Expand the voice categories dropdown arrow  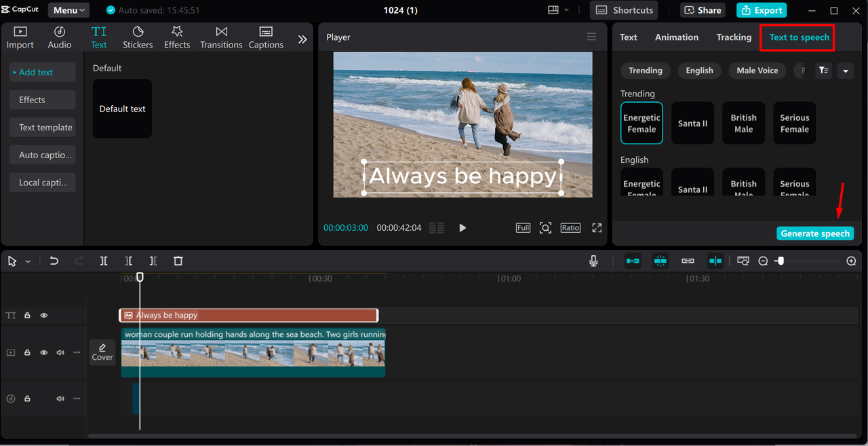pos(845,71)
